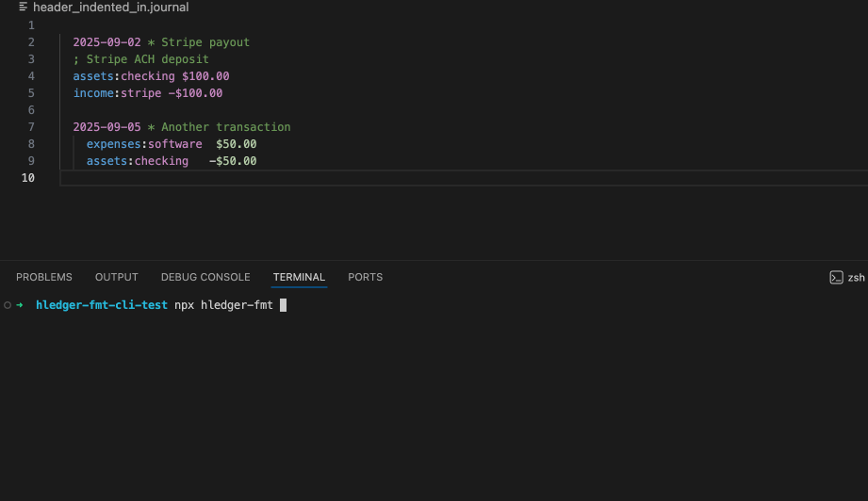Click 'assets:checking' on line 4
This screenshot has height=501, width=868.
point(124,76)
